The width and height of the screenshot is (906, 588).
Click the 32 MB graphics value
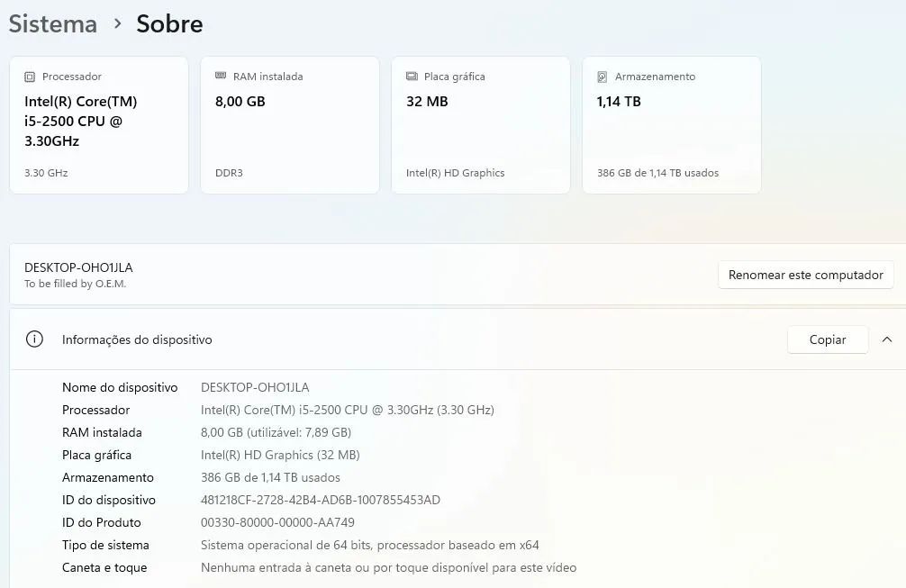427,102
